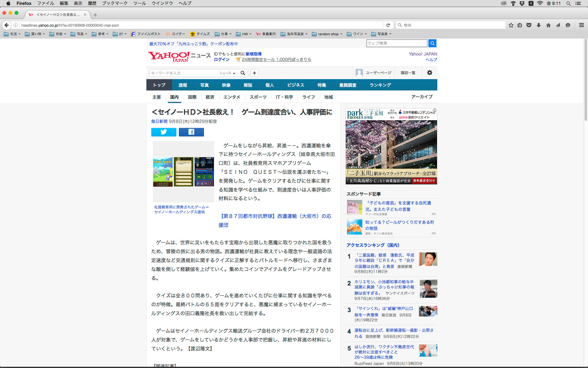Click the blue web search magnifier button
Screen dimensions: 588x368
coord(432,43)
